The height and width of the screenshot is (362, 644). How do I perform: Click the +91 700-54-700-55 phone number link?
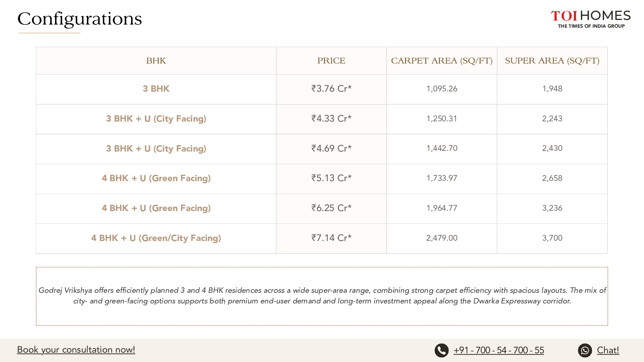[498, 350]
